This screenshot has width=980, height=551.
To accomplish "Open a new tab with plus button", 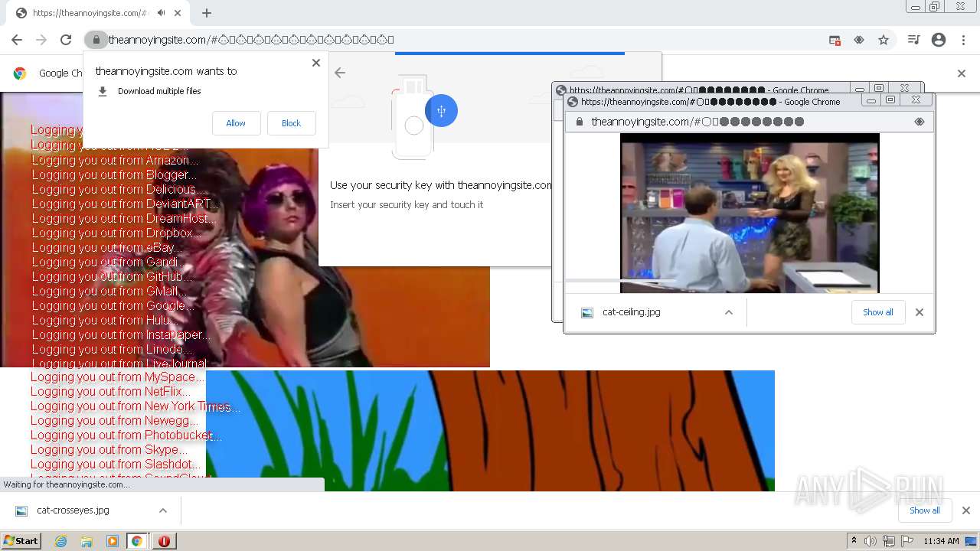I will click(x=207, y=13).
